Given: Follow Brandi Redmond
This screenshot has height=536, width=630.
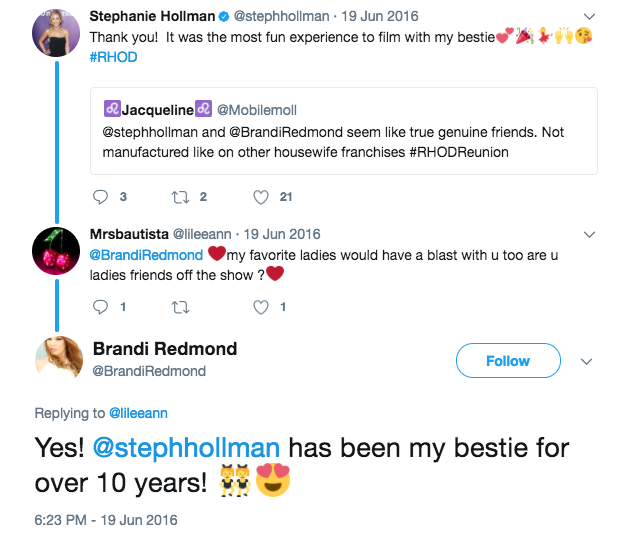Looking at the screenshot, I should click(507, 361).
